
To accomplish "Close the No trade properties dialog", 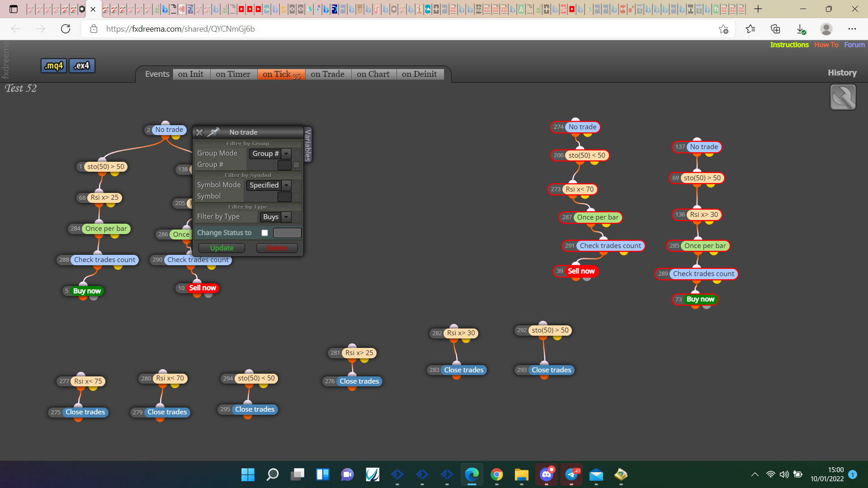I will [199, 132].
